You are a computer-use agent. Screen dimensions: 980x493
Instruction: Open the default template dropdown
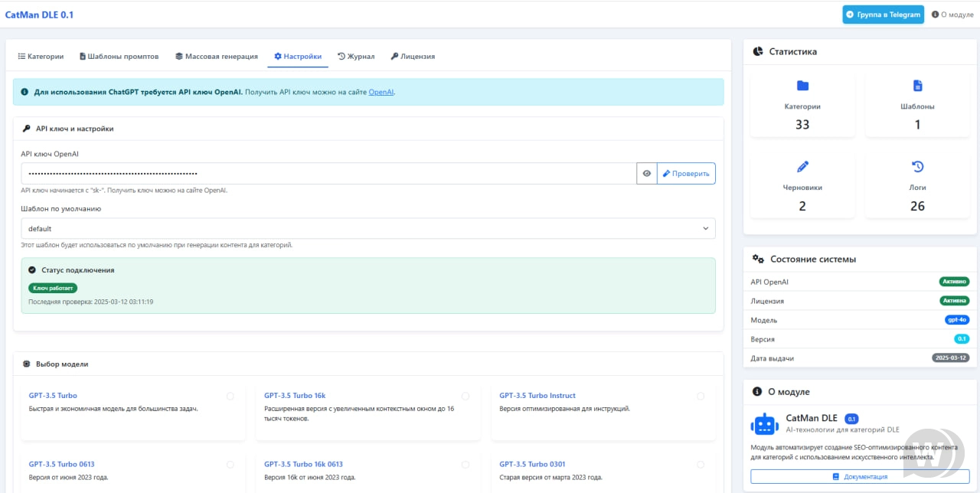tap(367, 228)
